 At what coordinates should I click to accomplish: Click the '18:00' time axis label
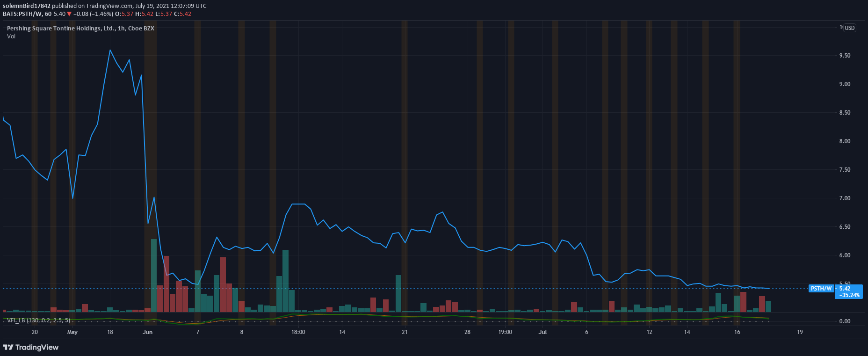coord(298,332)
